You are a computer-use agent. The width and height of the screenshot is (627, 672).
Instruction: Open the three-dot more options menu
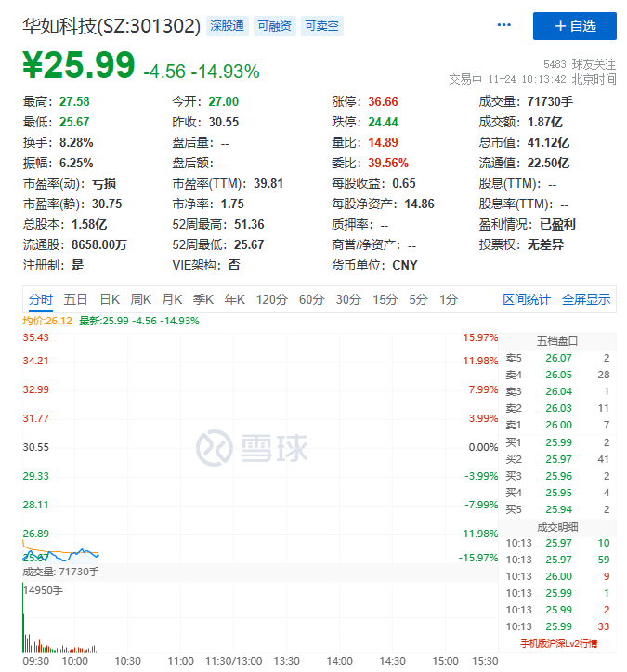503,25
